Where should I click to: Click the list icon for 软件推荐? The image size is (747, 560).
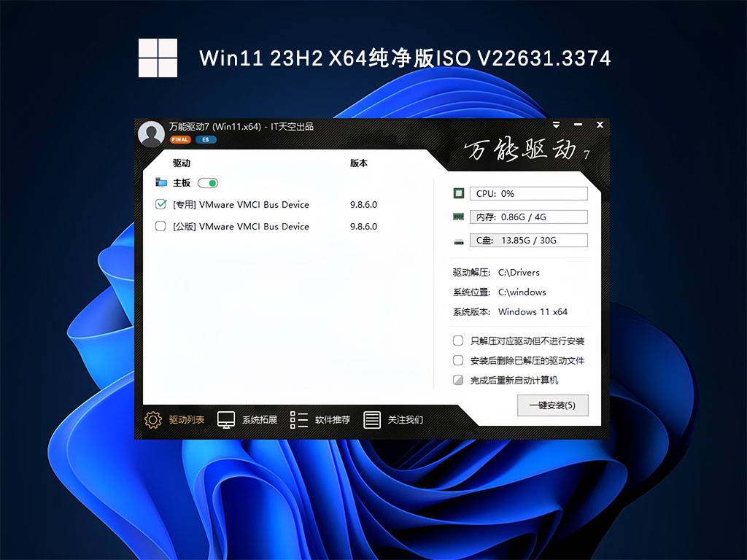[x=299, y=420]
